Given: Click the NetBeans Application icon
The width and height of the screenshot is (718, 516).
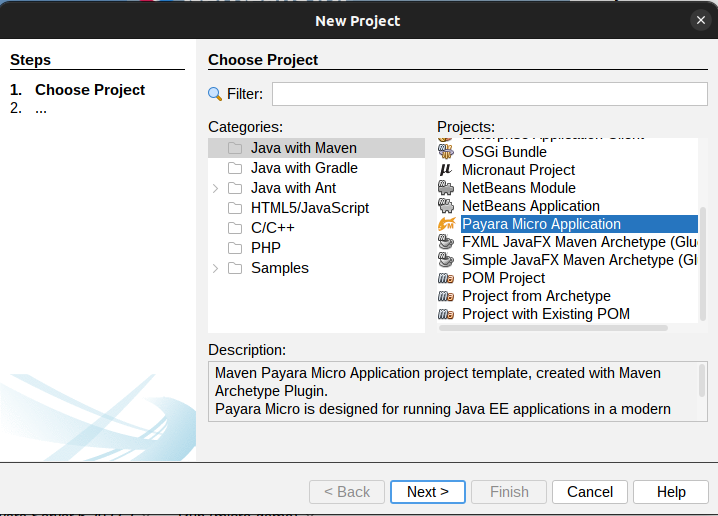Looking at the screenshot, I should (446, 206).
